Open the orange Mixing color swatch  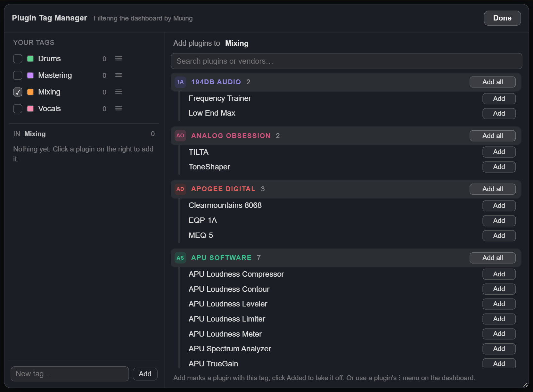pos(30,92)
